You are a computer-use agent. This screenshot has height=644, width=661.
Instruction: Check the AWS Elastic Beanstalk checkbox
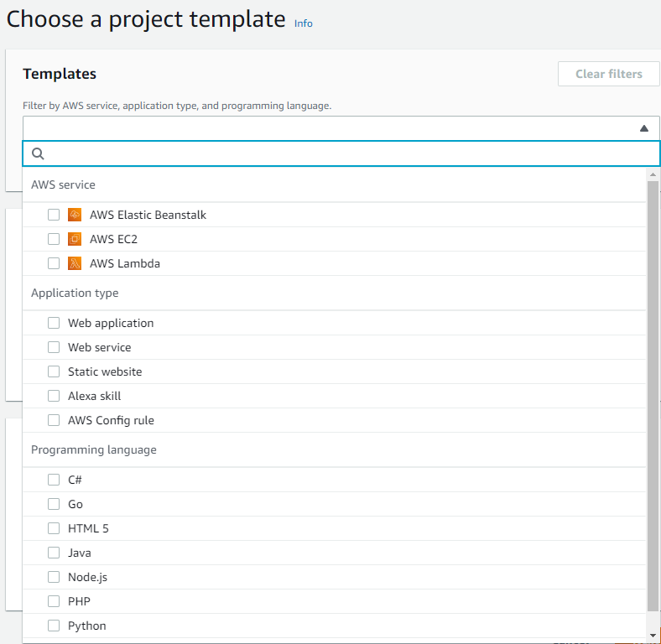tap(54, 215)
